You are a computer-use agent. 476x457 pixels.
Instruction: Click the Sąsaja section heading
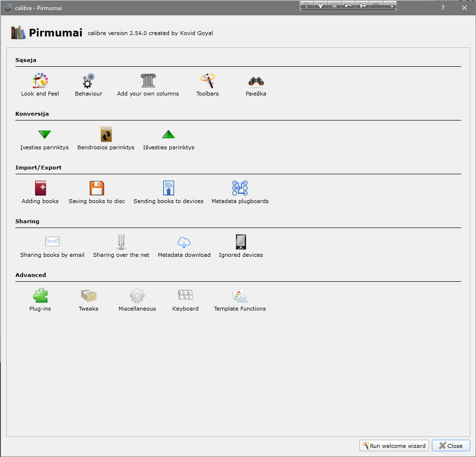[x=26, y=60]
